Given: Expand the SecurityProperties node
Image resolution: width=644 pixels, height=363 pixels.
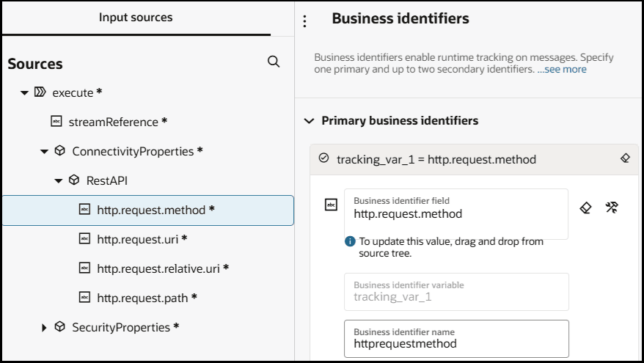Looking at the screenshot, I should 44,328.
